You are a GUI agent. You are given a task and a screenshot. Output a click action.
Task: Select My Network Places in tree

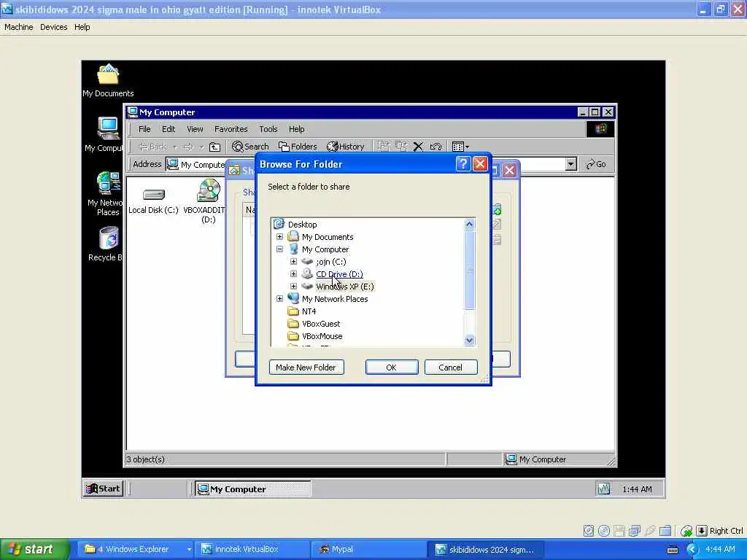(x=335, y=299)
